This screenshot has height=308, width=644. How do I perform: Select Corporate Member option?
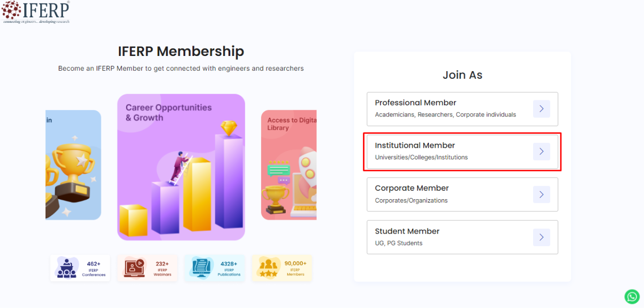pos(447,194)
